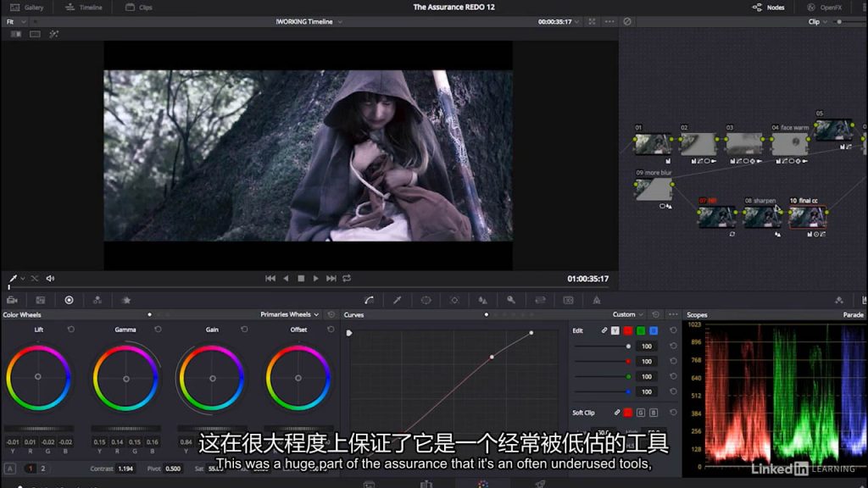Open the Data Burn-In palette icon

pos(597,300)
